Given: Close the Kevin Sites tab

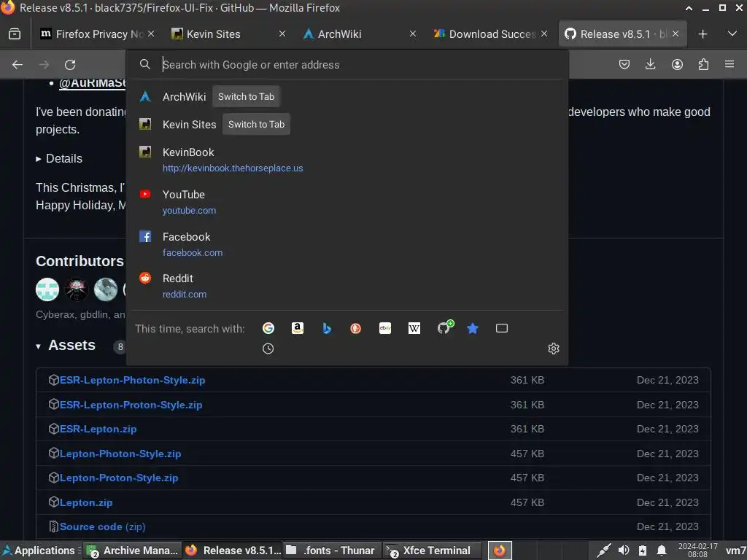Looking at the screenshot, I should coord(282,34).
